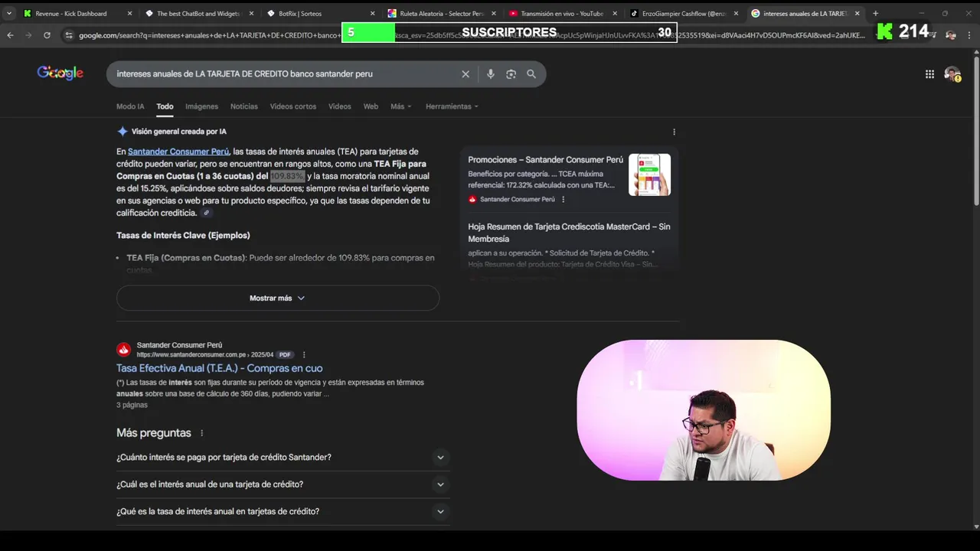Close the Revenue - Kick Dashboard tab
980x551 pixels.
pyautogui.click(x=129, y=14)
